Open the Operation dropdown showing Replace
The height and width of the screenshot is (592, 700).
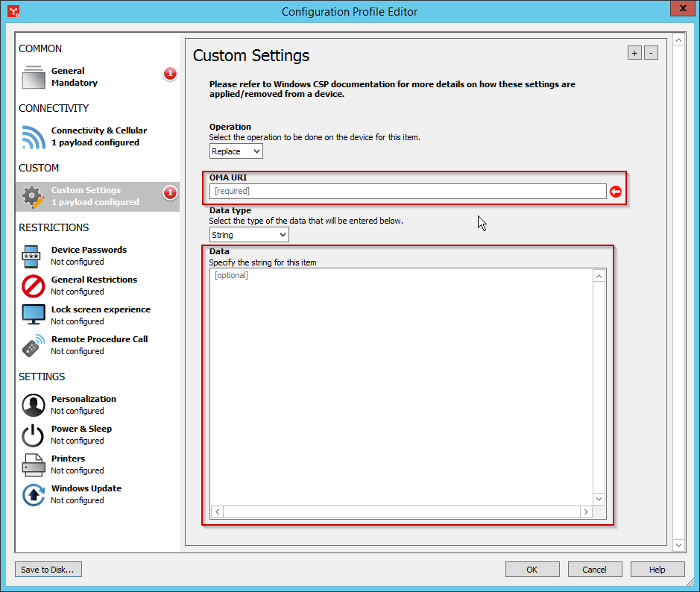pos(236,151)
